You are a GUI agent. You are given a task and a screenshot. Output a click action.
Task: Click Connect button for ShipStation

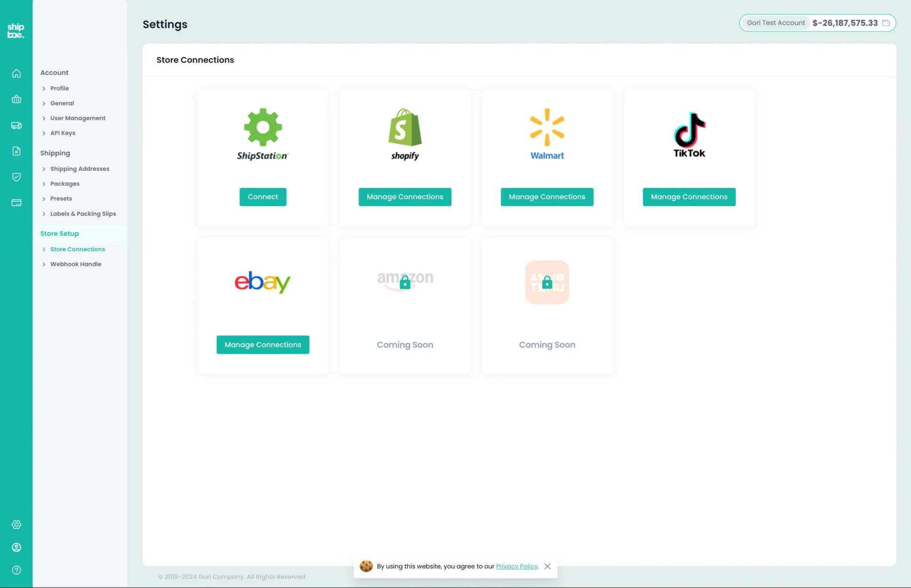coord(263,196)
